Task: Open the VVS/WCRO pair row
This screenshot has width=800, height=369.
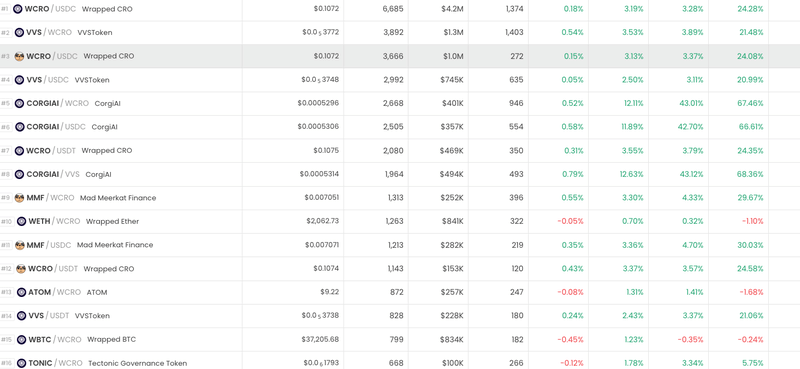Action: (400, 33)
